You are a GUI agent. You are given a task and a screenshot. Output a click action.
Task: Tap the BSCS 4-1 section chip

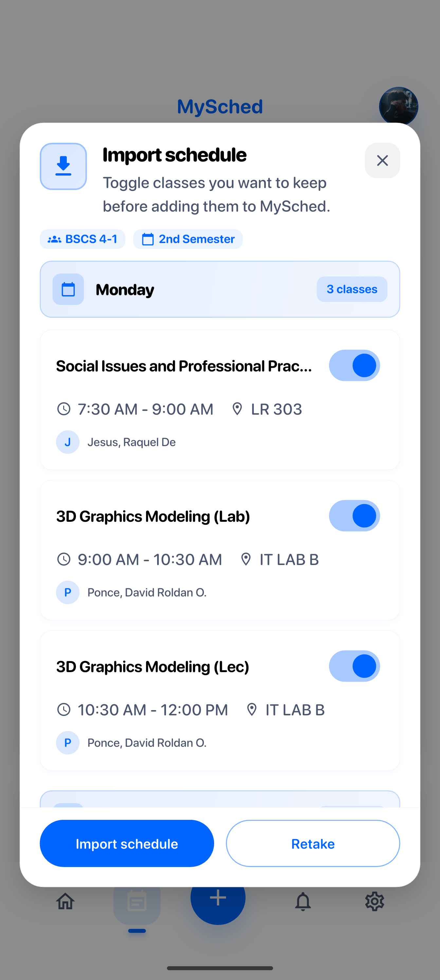tap(82, 239)
